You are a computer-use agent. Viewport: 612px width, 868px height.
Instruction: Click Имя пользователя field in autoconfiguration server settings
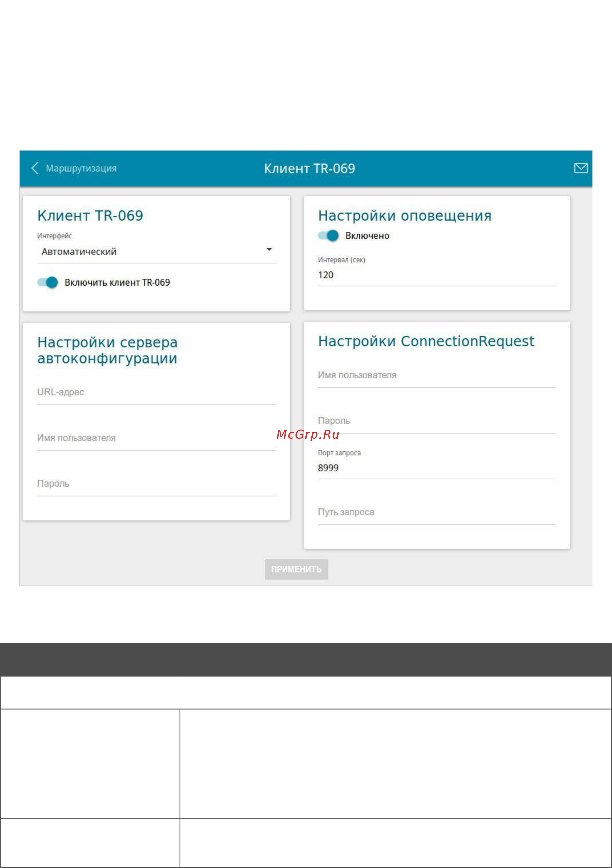tap(157, 438)
